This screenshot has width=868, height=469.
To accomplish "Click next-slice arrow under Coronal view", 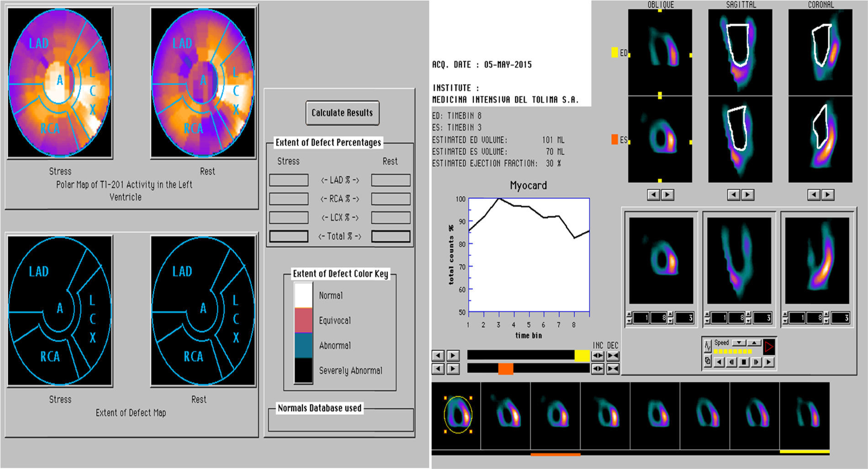I will point(828,195).
